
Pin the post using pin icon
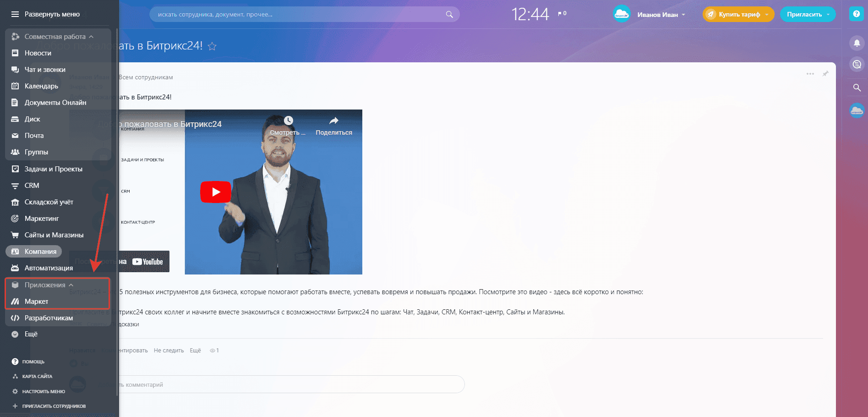click(825, 74)
